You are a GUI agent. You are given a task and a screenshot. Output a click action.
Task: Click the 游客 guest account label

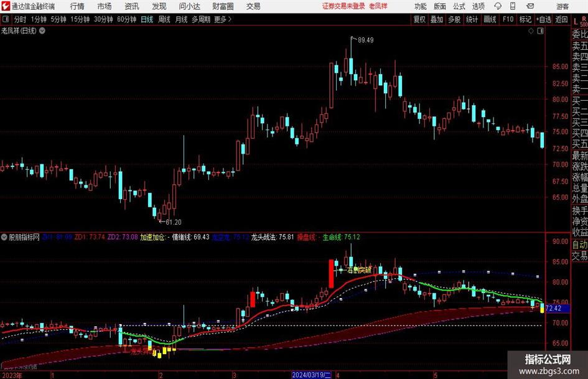pyautogui.click(x=562, y=6)
